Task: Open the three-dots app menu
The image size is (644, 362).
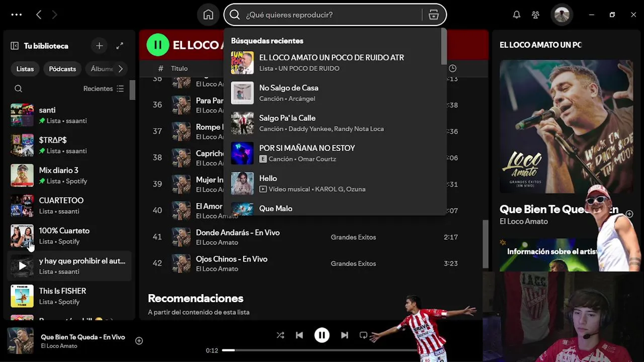Action: tap(17, 15)
